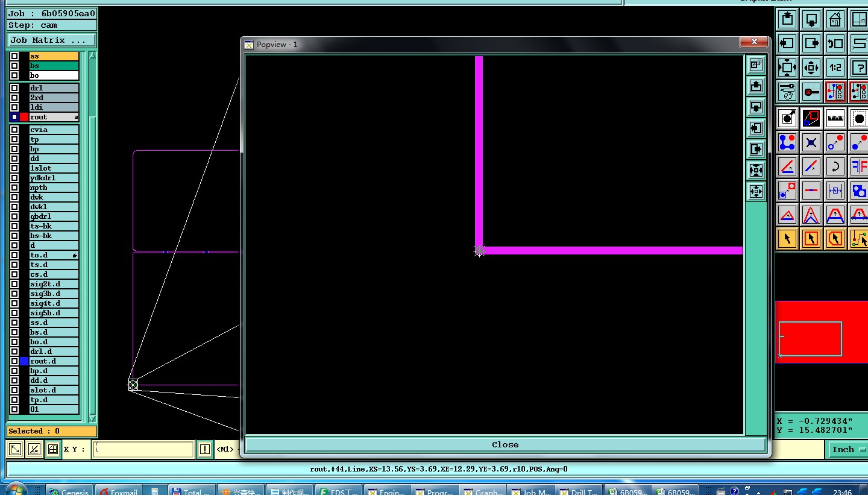Open the Windows Start menu
The image size is (868, 495).
16,490
